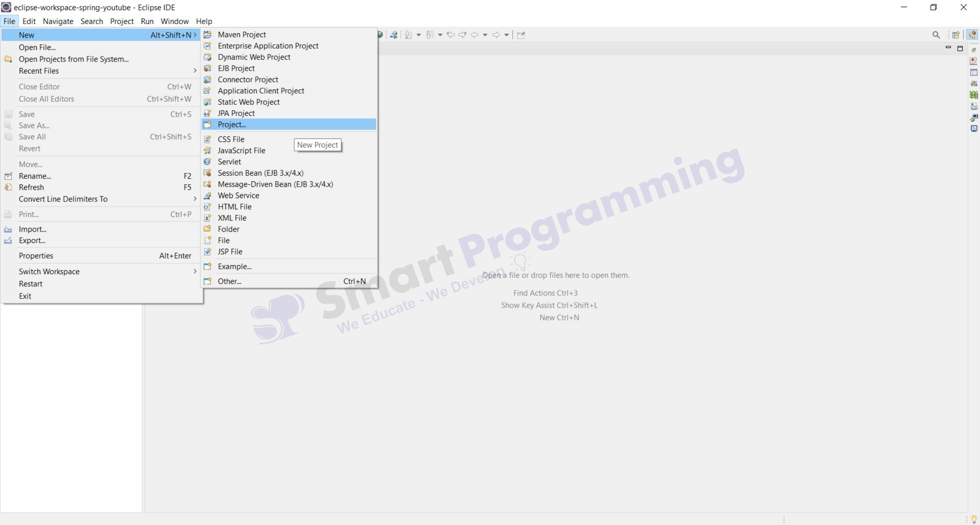Select Project... in the New submenu
This screenshot has width=980, height=525.
click(x=289, y=125)
